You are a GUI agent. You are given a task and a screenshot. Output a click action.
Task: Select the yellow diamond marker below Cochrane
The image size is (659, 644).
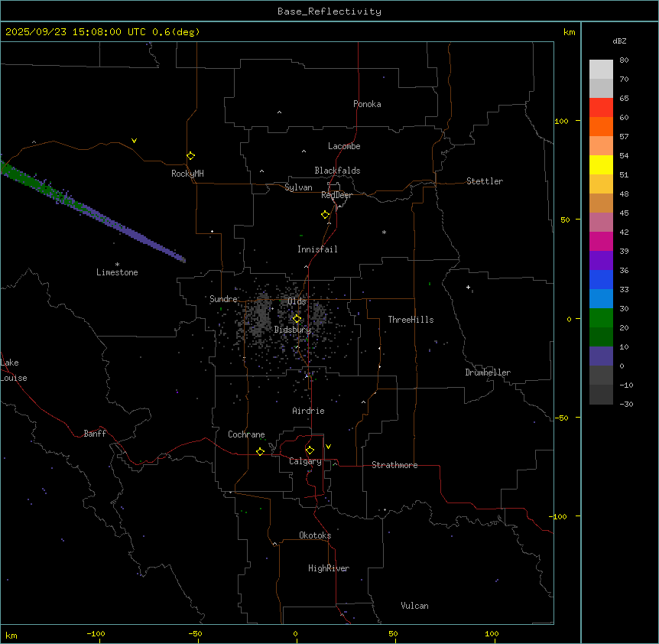point(260,451)
